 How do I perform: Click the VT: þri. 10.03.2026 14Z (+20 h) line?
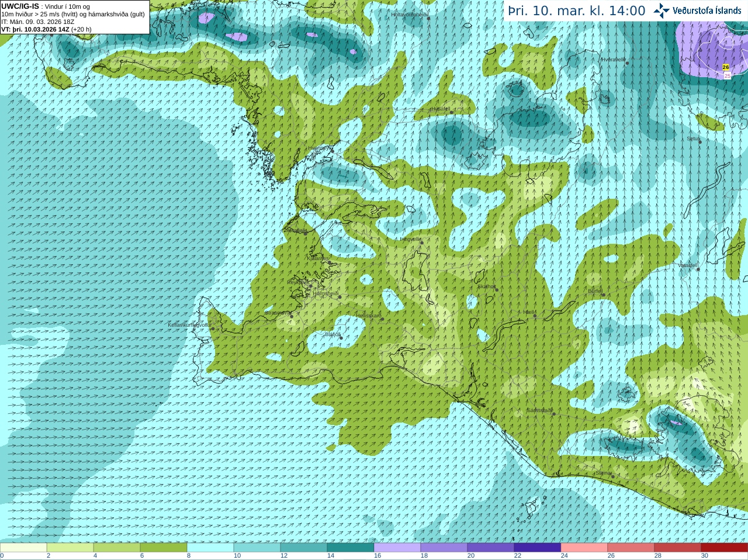pos(47,29)
